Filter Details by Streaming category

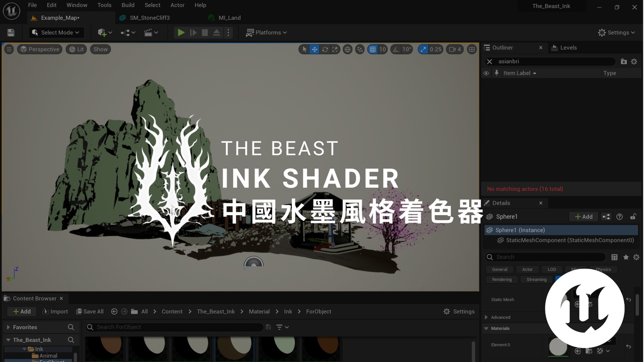pos(536,280)
